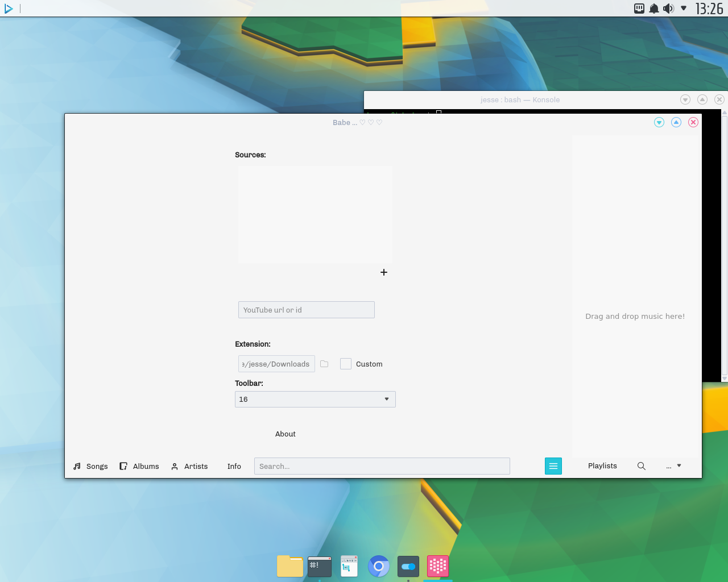
Task: Minimize the Babe window
Action: 659,122
